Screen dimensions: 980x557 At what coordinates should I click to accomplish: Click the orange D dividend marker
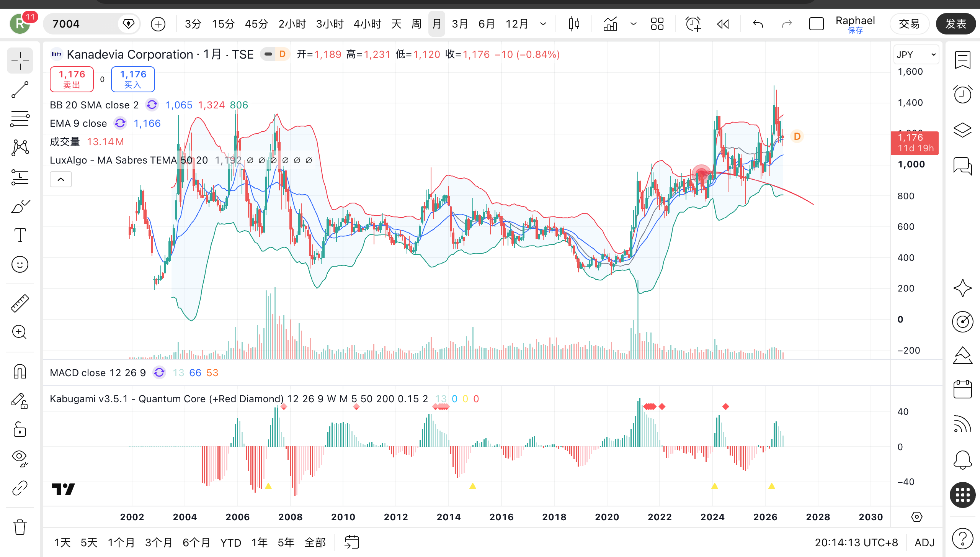797,136
